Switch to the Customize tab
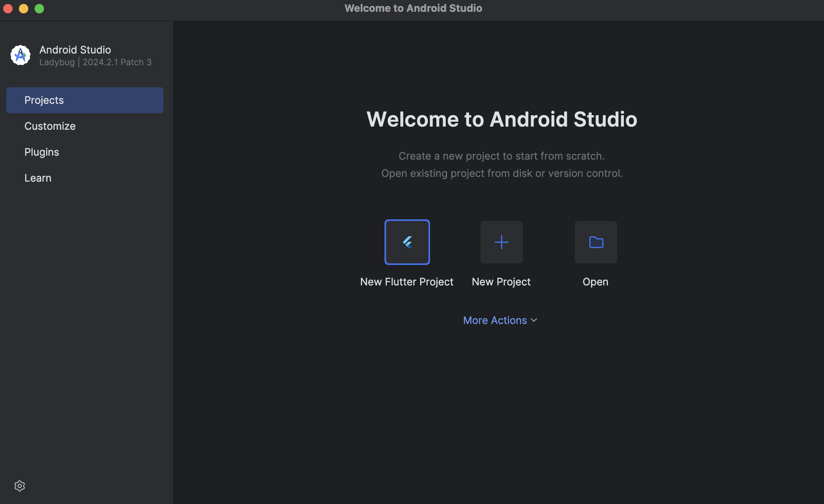Image resolution: width=824 pixels, height=504 pixels. click(85, 126)
